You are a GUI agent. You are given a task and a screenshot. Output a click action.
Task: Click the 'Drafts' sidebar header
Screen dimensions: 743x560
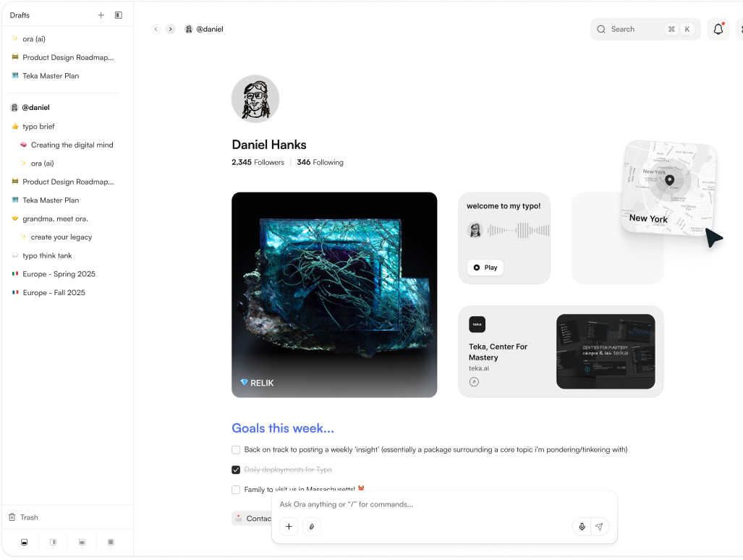(20, 15)
